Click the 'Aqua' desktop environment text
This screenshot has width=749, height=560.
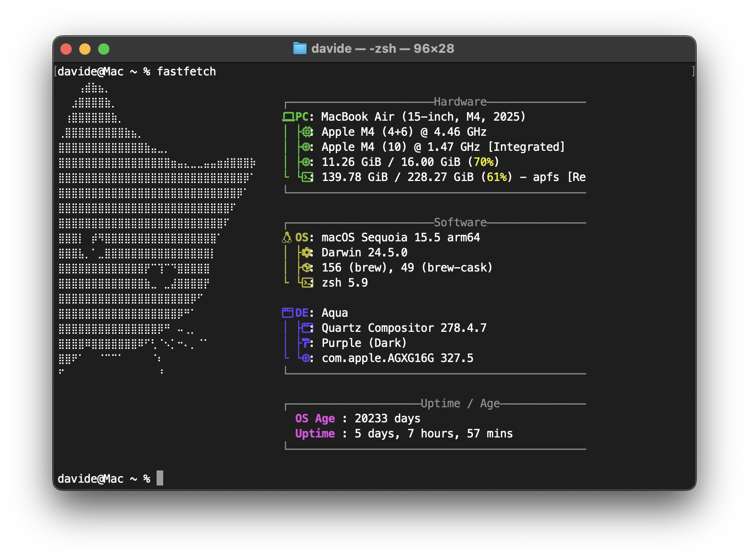point(335,313)
